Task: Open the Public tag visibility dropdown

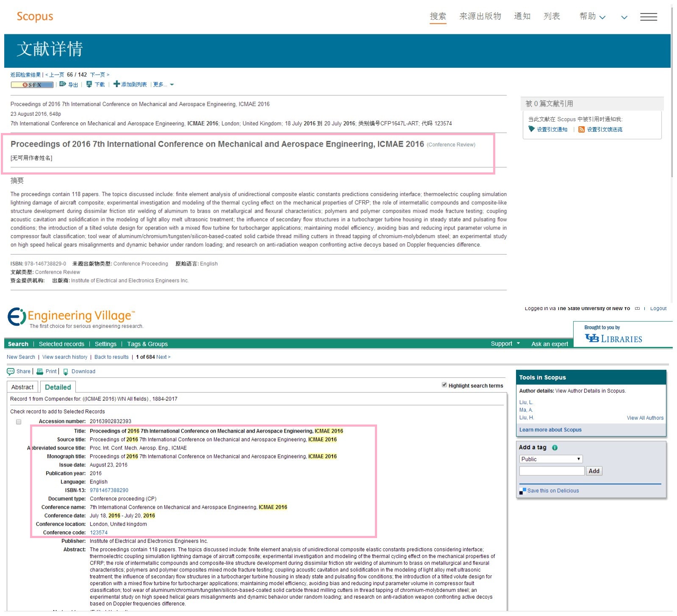Action: [551, 459]
